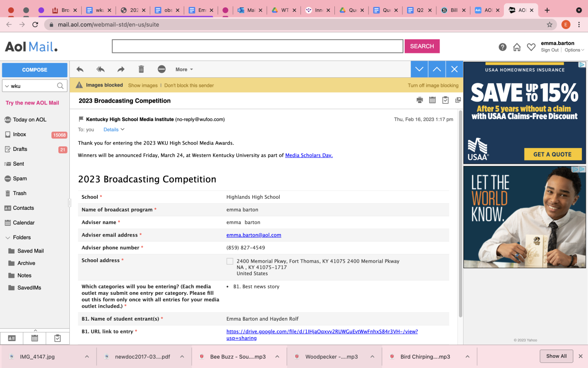Click the calendar event icon in the message header
The width and height of the screenshot is (588, 368).
click(x=432, y=100)
